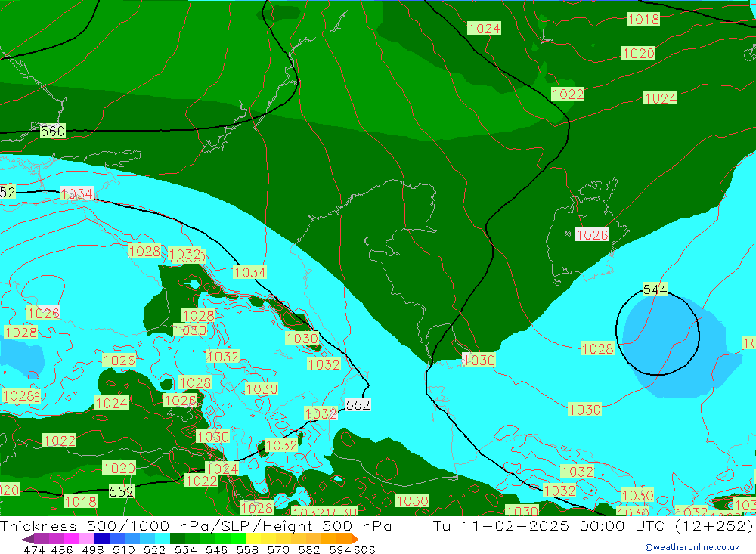756x554 pixels.
Task: Click the weatheronline.co.uk copyright link
Action: click(692, 547)
